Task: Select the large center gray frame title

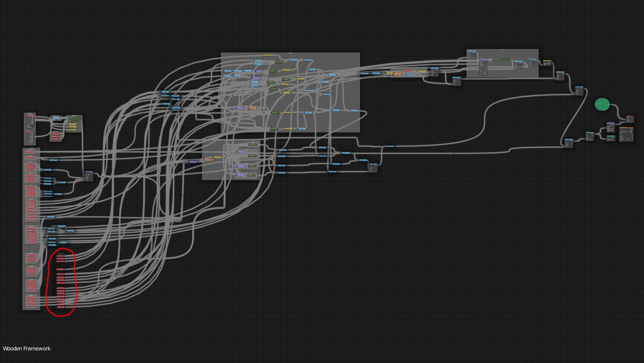Action: [x=290, y=53]
